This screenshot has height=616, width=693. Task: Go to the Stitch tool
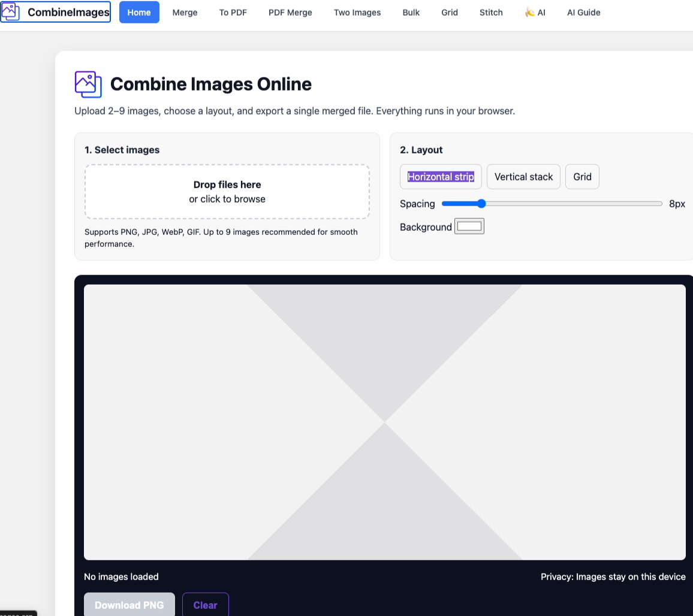tap(491, 13)
